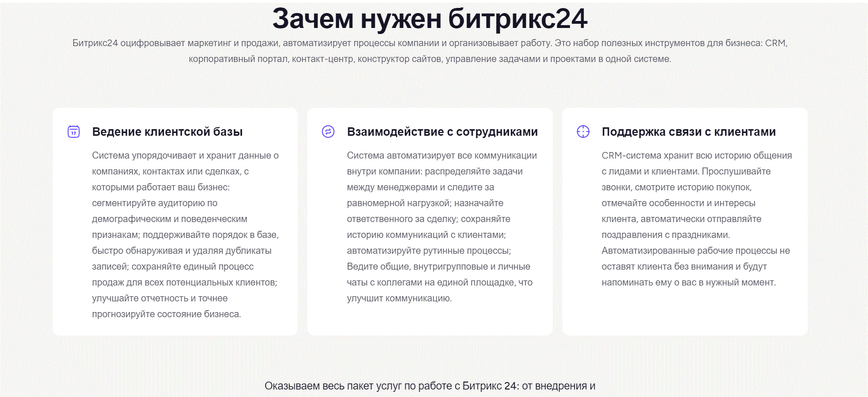Image resolution: width=868 pixels, height=397 pixels.
Task: Click the line Оказываем весь пакет услуг
Action: tap(430, 386)
